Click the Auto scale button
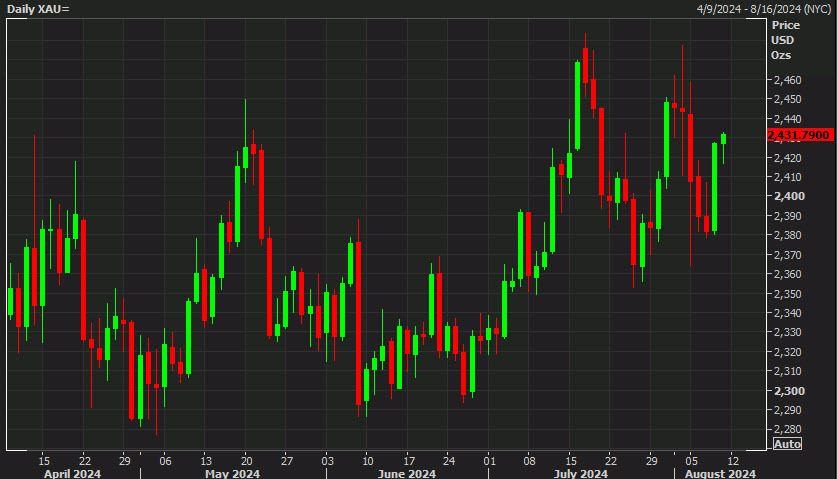Screen dimensions: 837x479 click(787, 444)
